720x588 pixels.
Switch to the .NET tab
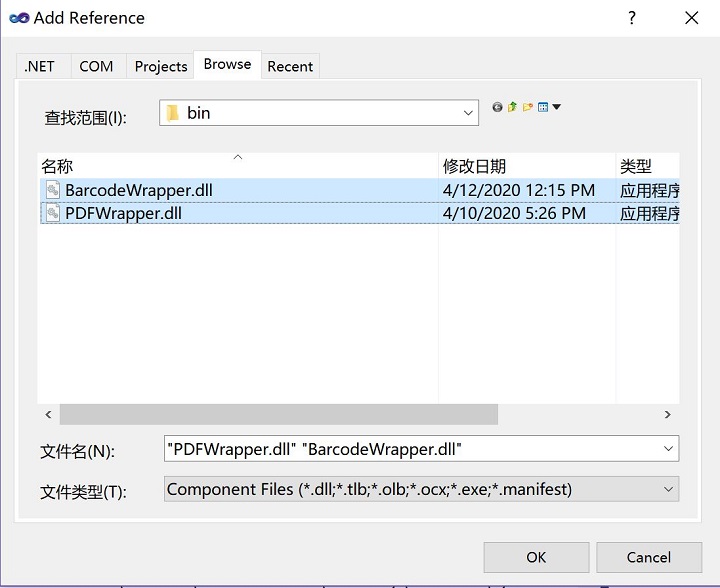pos(40,66)
